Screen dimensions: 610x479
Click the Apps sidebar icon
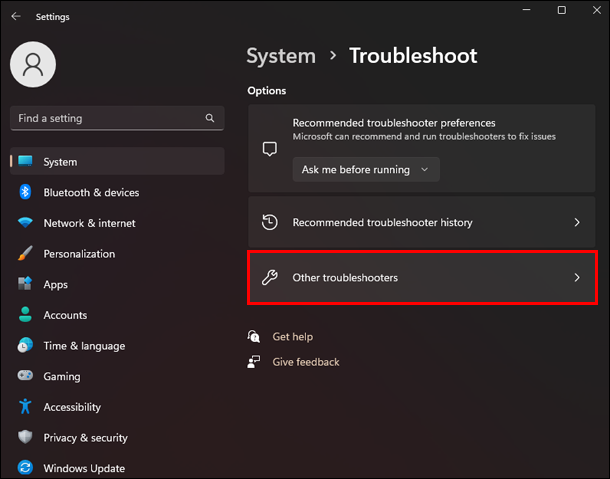pos(25,285)
